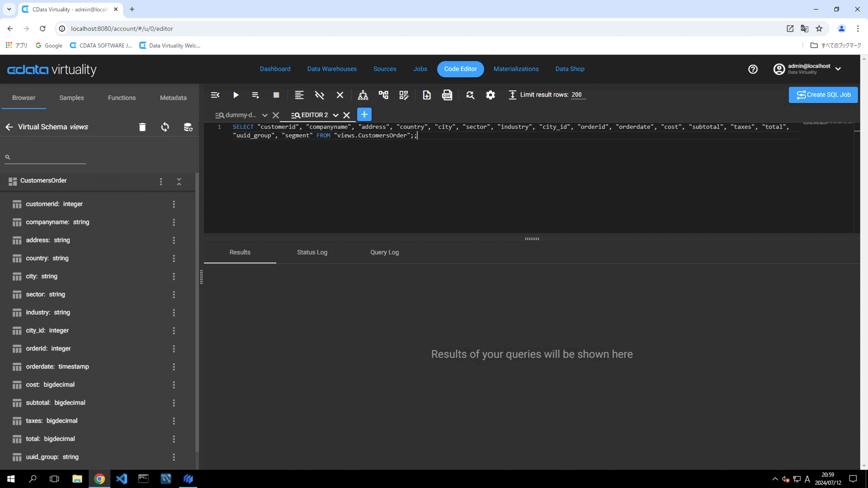
Task: Click the Limit result rows field
Action: click(577, 95)
